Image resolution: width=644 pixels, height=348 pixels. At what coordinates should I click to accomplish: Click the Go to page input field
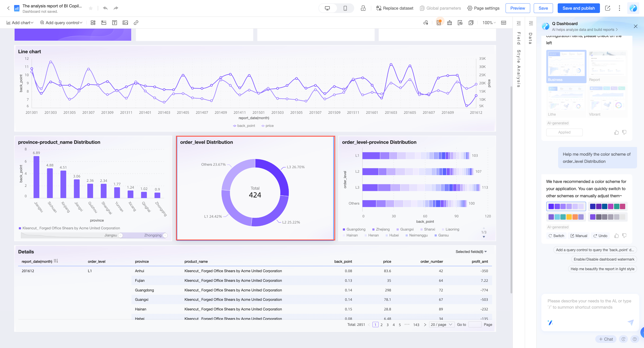pos(475,325)
